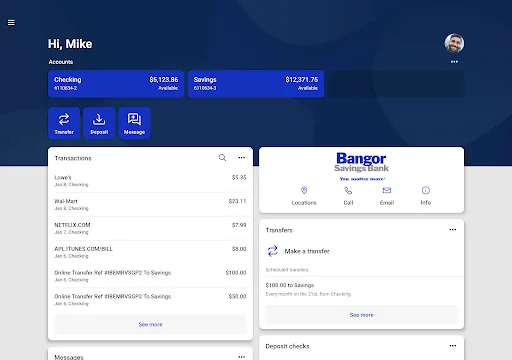Click See more under Transactions
This screenshot has width=512, height=360.
(150, 324)
